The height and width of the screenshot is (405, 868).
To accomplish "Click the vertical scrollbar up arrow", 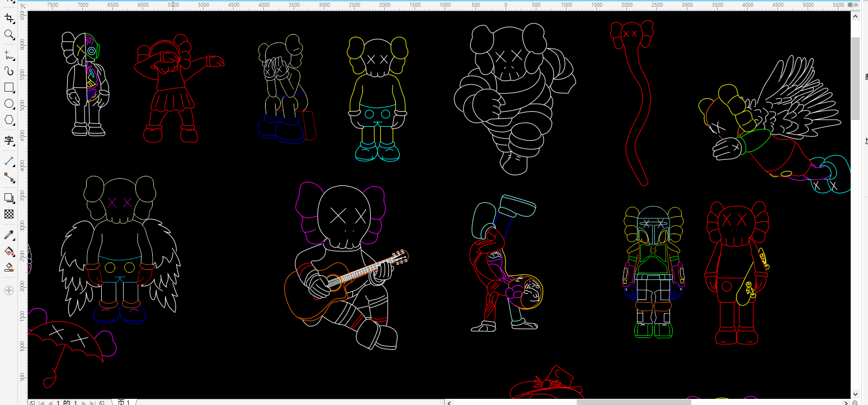I will tap(855, 16).
